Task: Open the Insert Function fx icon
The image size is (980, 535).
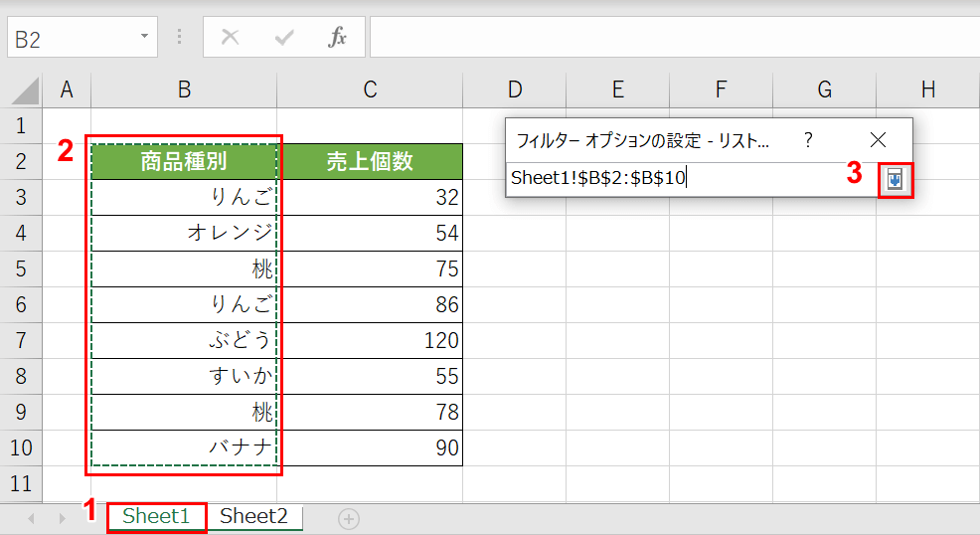Action: point(338,38)
